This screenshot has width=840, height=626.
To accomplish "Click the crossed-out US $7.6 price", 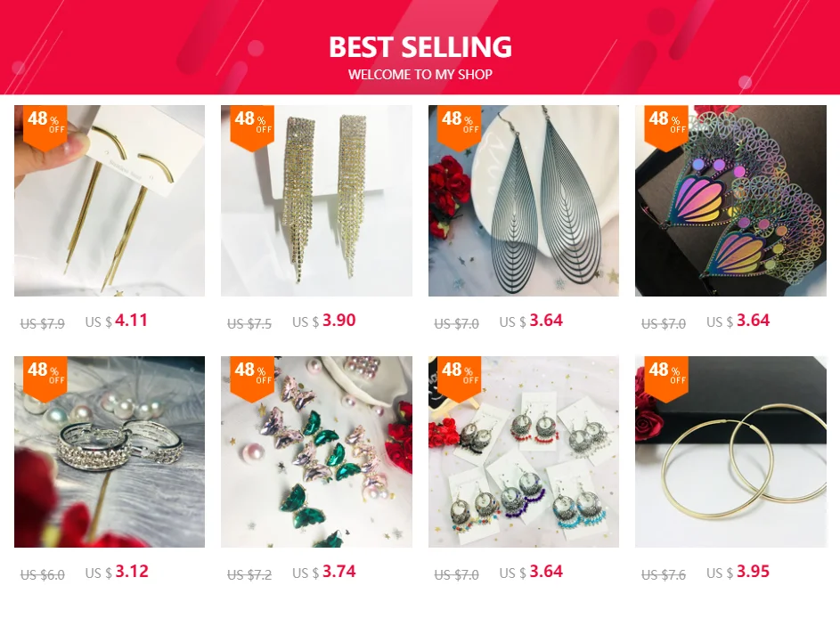I will [x=664, y=575].
